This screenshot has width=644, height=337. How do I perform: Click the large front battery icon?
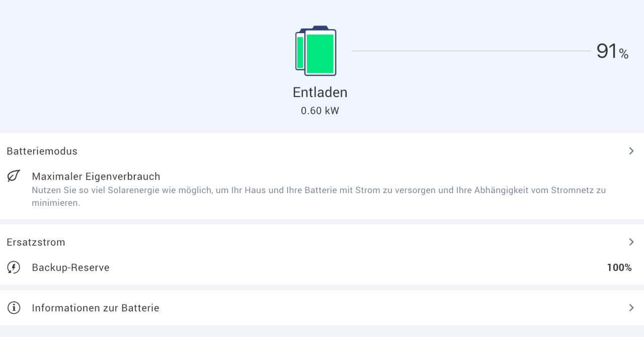[x=320, y=53]
